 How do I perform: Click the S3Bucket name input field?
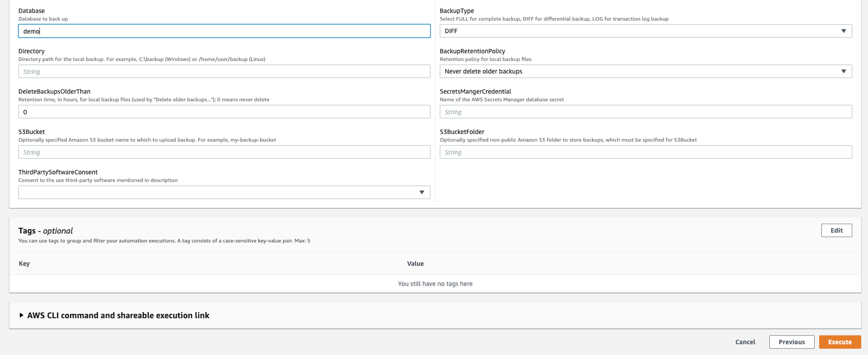(x=224, y=152)
